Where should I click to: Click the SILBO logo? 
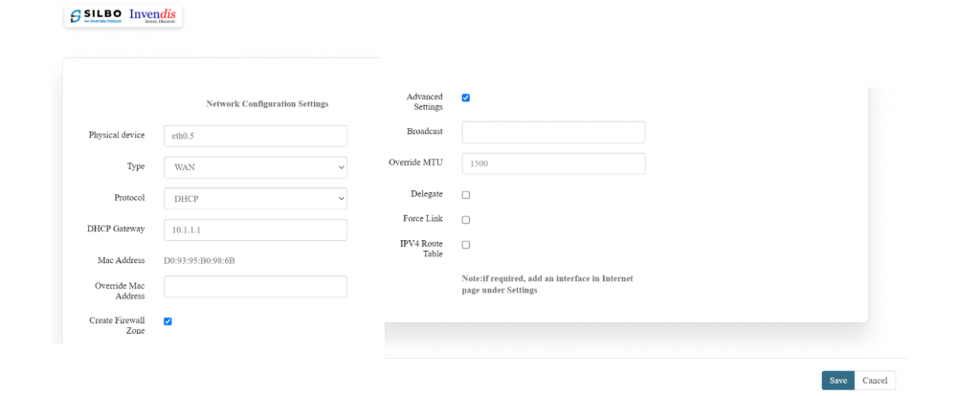tap(95, 16)
